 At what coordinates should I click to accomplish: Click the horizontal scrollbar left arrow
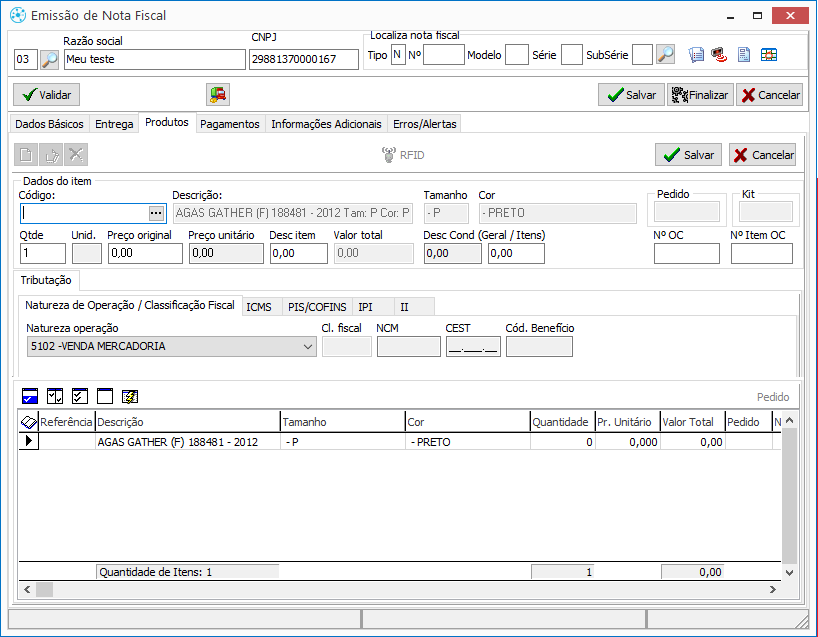point(27,590)
